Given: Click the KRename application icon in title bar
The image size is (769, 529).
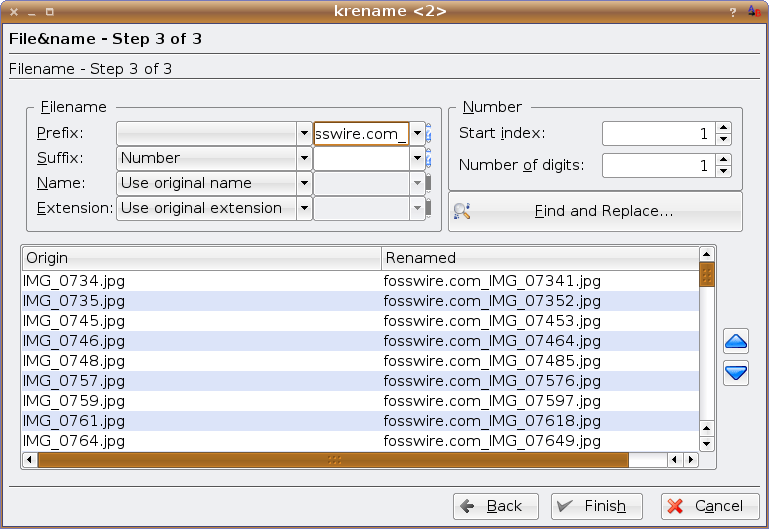Looking at the screenshot, I should point(754,11).
